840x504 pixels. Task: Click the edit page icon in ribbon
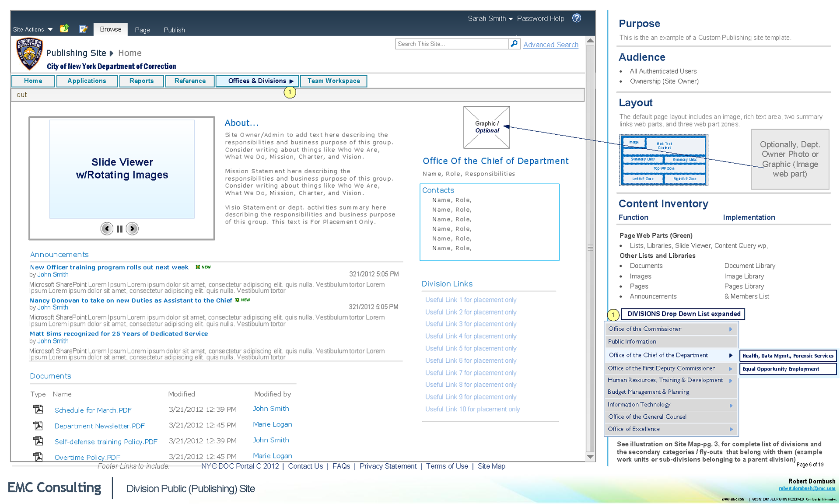point(83,29)
